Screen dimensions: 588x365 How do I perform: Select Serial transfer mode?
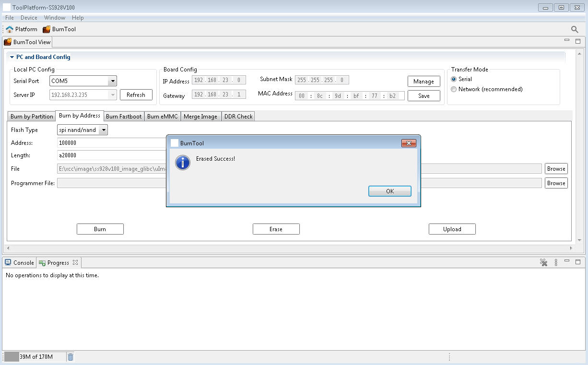coord(454,79)
